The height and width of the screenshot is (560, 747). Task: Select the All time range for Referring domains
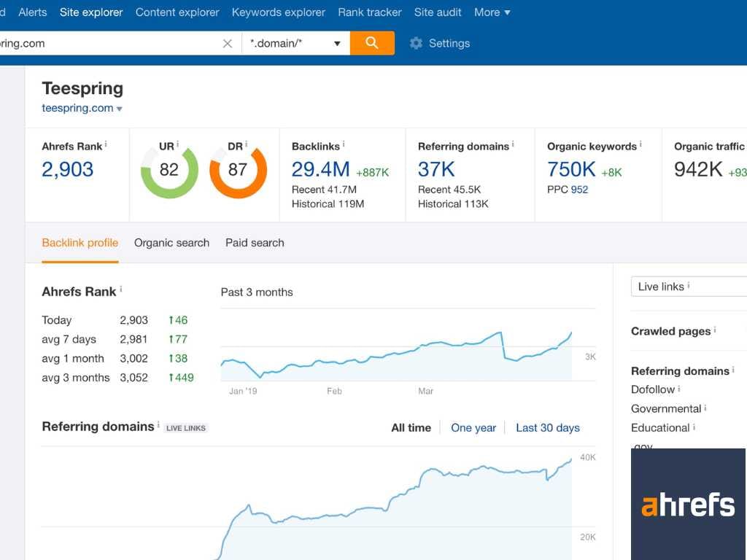411,428
